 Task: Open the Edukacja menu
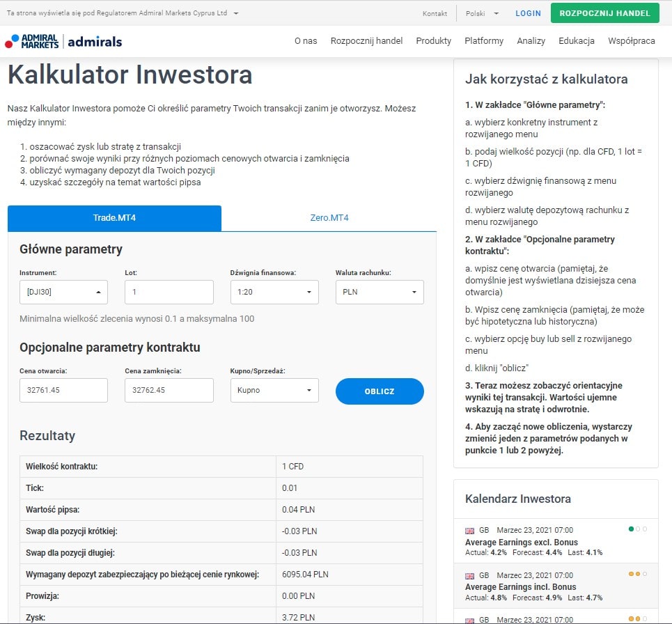click(x=577, y=40)
